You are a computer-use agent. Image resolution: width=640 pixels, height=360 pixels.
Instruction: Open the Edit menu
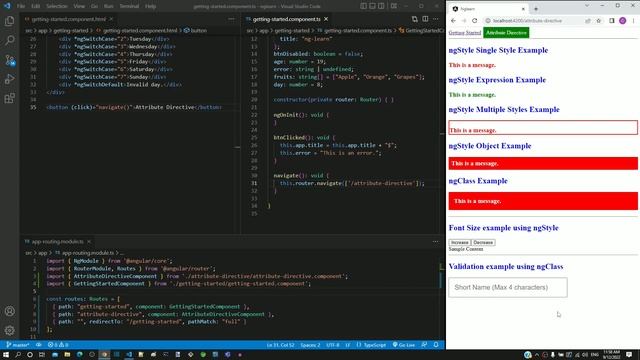click(x=36, y=6)
